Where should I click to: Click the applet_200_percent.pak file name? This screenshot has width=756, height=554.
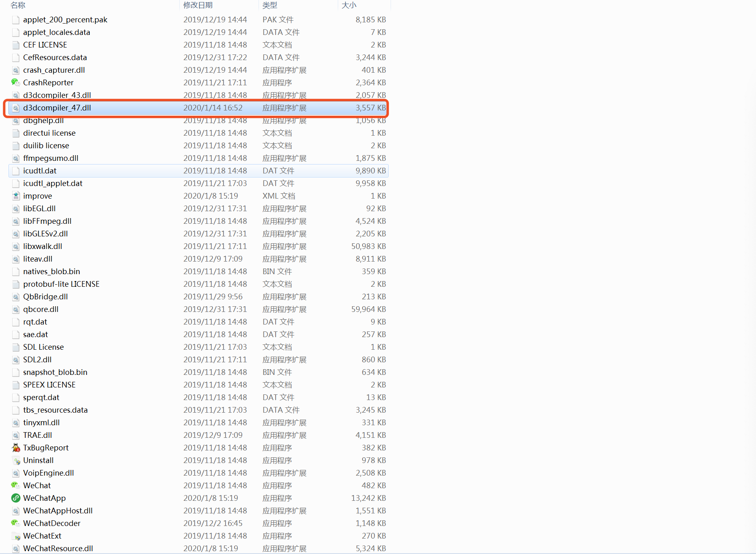(x=65, y=19)
